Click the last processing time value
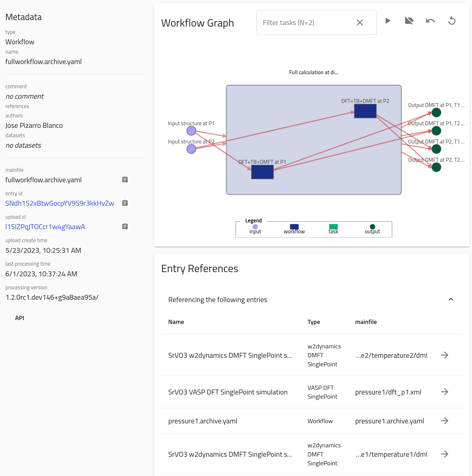Viewport: 472px width, 476px height. 41,274
